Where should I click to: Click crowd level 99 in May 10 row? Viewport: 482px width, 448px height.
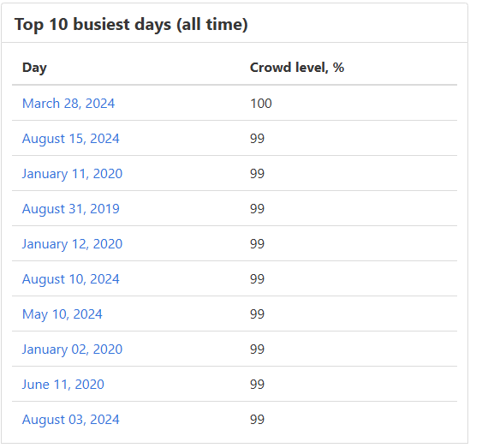[258, 314]
